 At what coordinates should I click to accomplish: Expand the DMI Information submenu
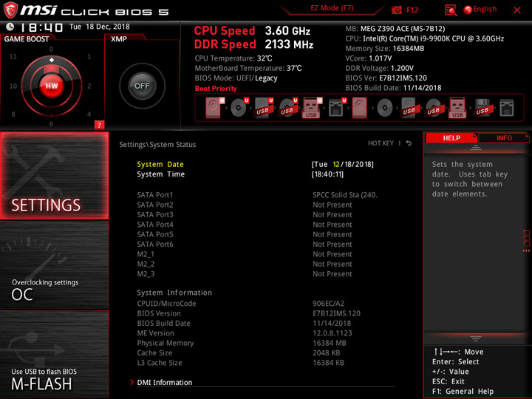165,383
